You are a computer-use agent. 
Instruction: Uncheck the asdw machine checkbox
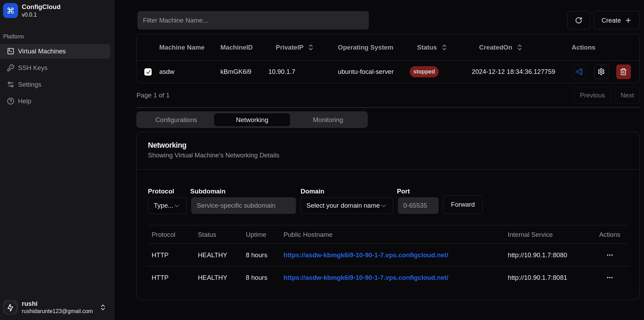click(x=148, y=72)
